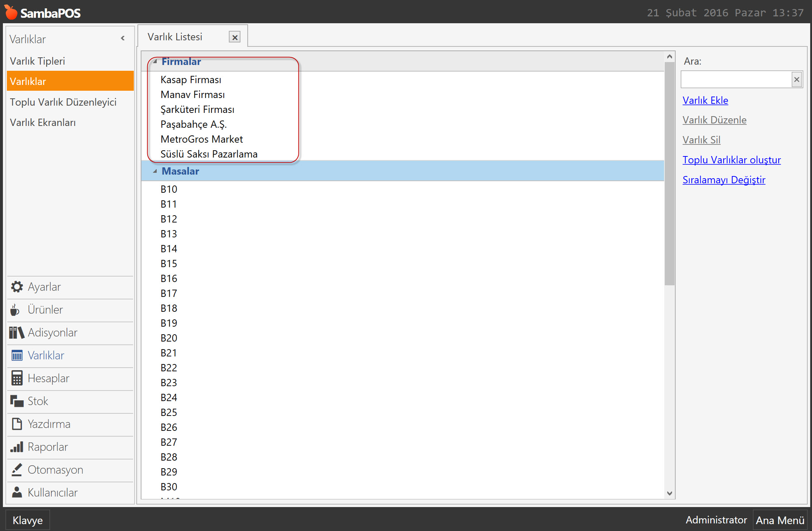Click the Otomasyon pencil icon
The height and width of the screenshot is (531, 812).
click(x=17, y=470)
